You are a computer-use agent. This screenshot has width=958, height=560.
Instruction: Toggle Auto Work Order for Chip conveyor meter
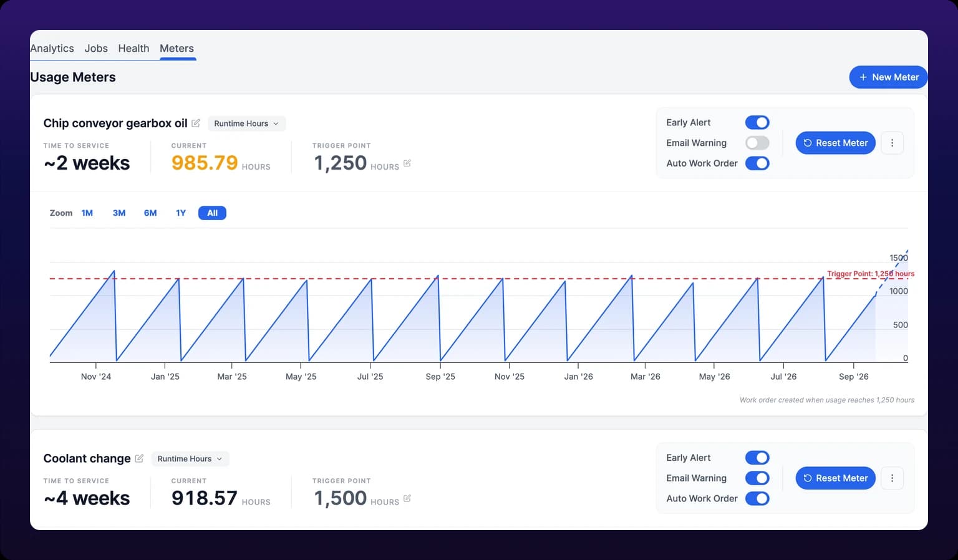point(757,163)
